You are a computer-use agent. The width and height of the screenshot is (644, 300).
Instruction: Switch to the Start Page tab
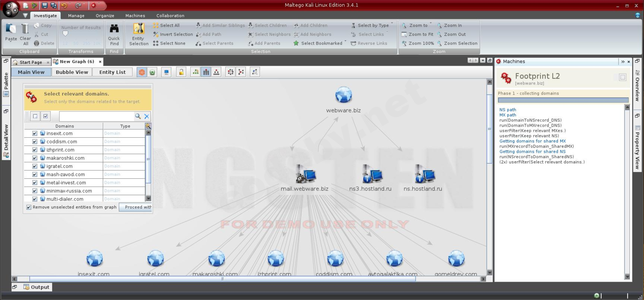tap(31, 62)
